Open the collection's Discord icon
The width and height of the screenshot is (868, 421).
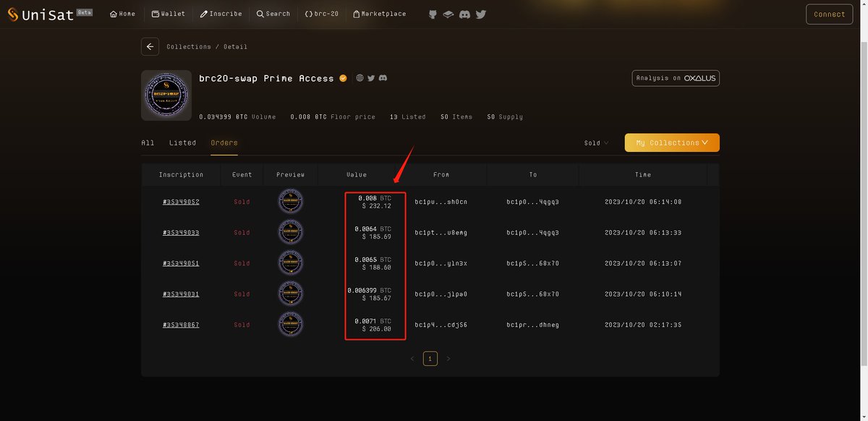pyautogui.click(x=383, y=78)
